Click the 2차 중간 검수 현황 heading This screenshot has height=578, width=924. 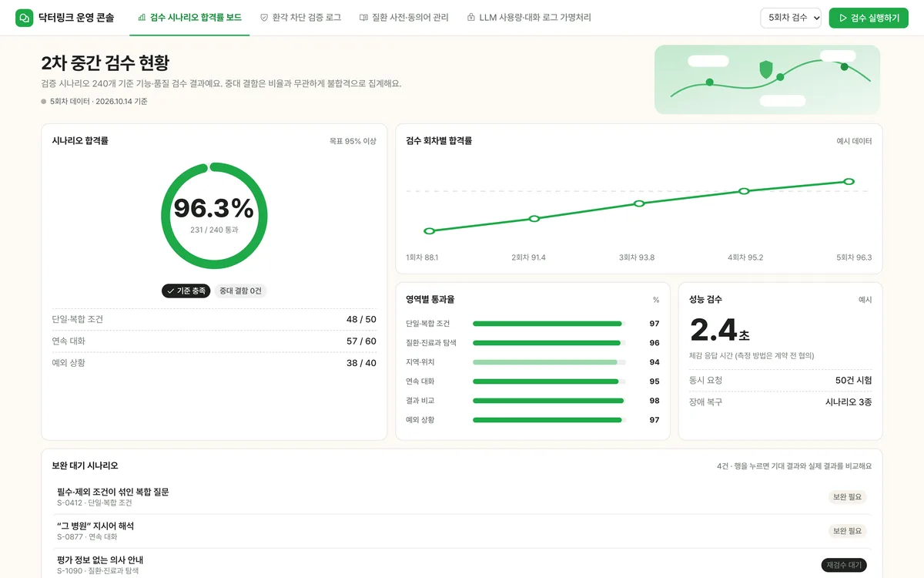coord(105,62)
